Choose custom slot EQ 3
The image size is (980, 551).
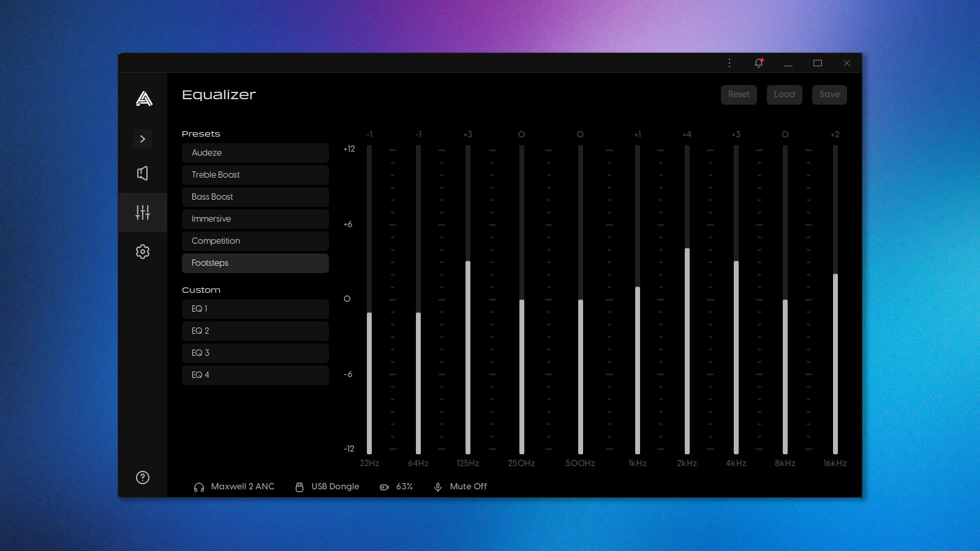click(255, 353)
